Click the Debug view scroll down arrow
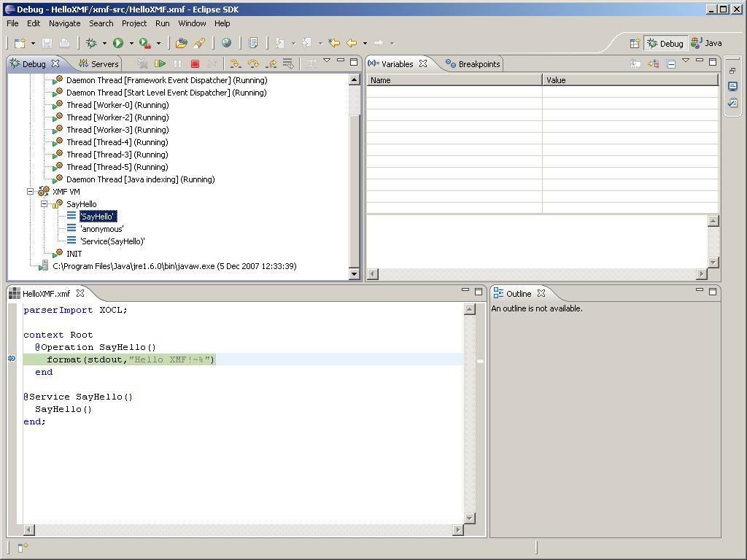The height and width of the screenshot is (560, 747). (354, 274)
